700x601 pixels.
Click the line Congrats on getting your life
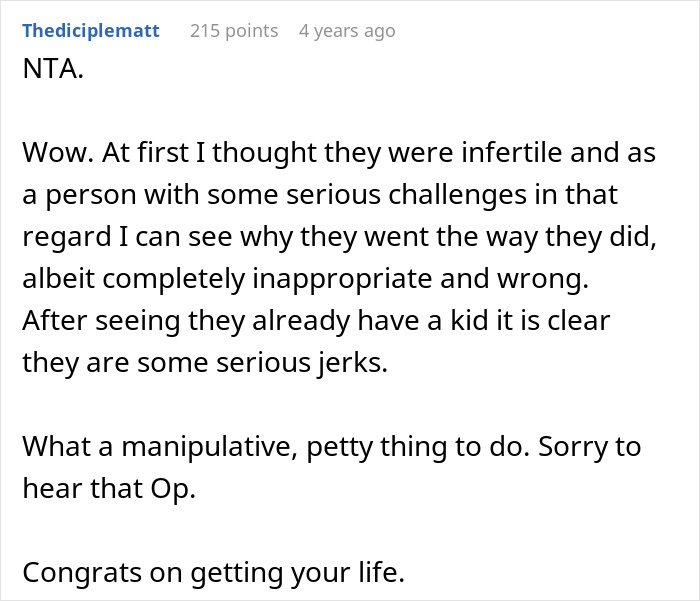click(213, 572)
